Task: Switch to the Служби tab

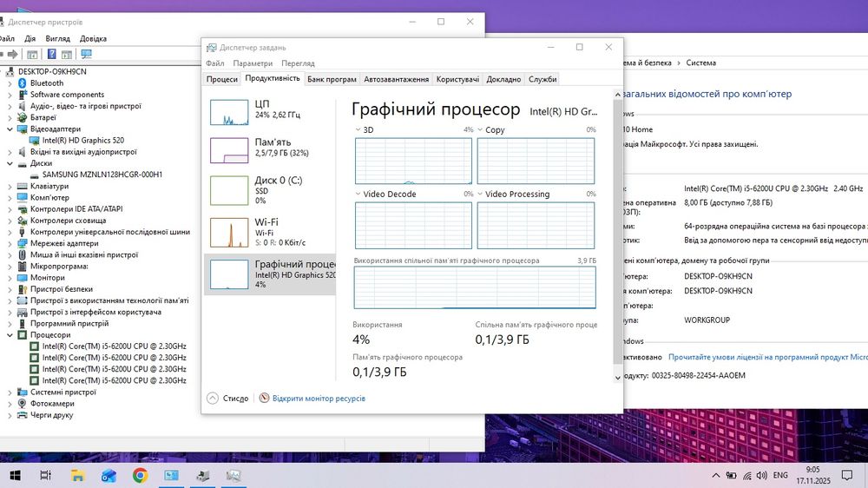Action: pos(542,79)
